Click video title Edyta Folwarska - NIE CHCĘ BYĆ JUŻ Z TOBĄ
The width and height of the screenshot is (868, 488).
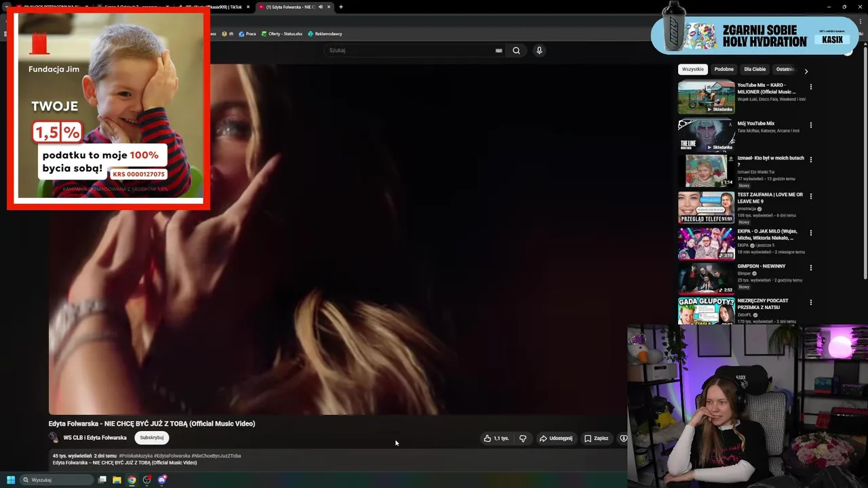[x=152, y=424]
